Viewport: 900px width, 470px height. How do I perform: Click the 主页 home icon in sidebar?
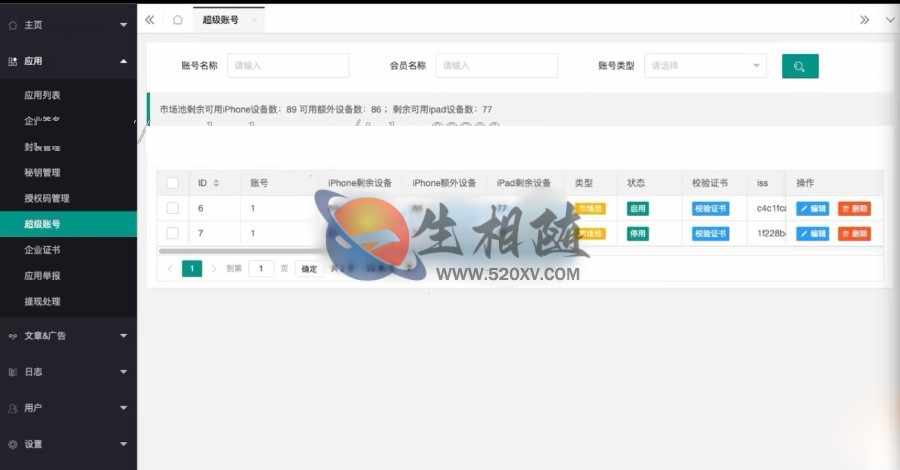(x=13, y=25)
